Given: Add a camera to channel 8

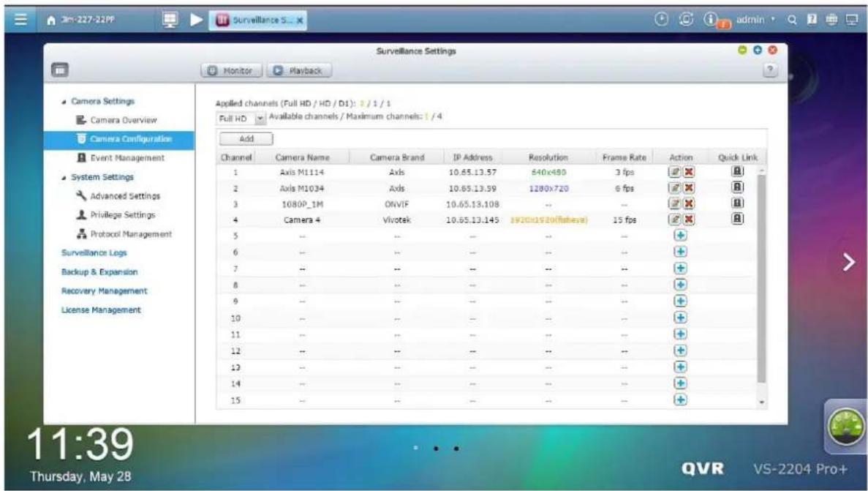Looking at the screenshot, I should tap(680, 285).
